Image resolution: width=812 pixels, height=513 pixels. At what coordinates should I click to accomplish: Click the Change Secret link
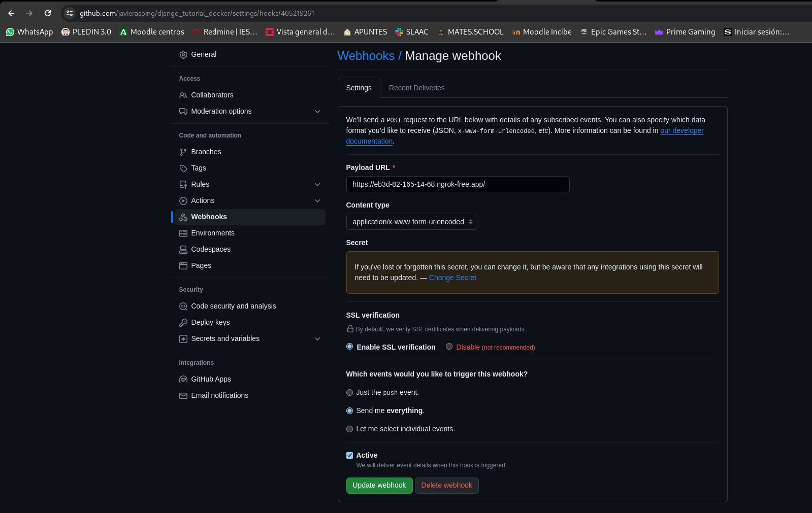pos(452,278)
